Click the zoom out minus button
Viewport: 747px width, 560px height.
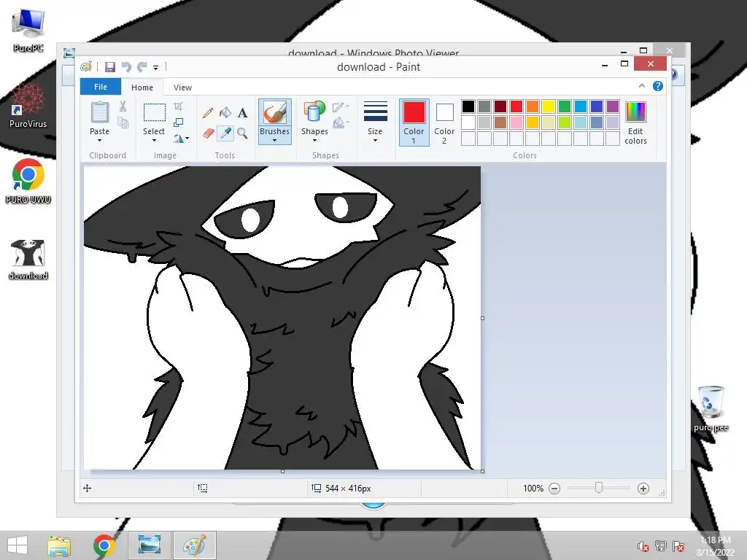[x=554, y=489]
